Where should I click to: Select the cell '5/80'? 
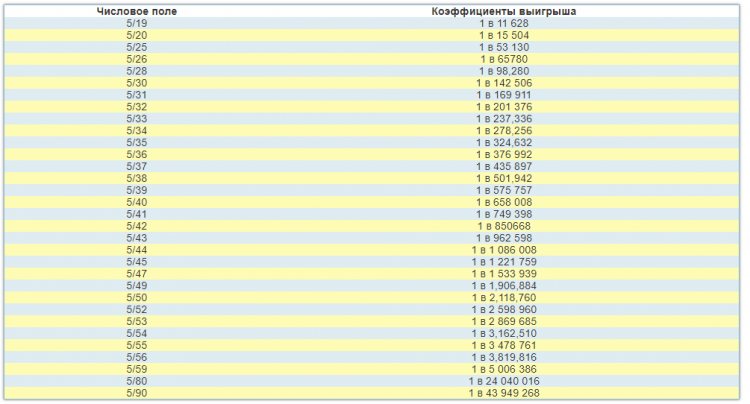point(137,382)
